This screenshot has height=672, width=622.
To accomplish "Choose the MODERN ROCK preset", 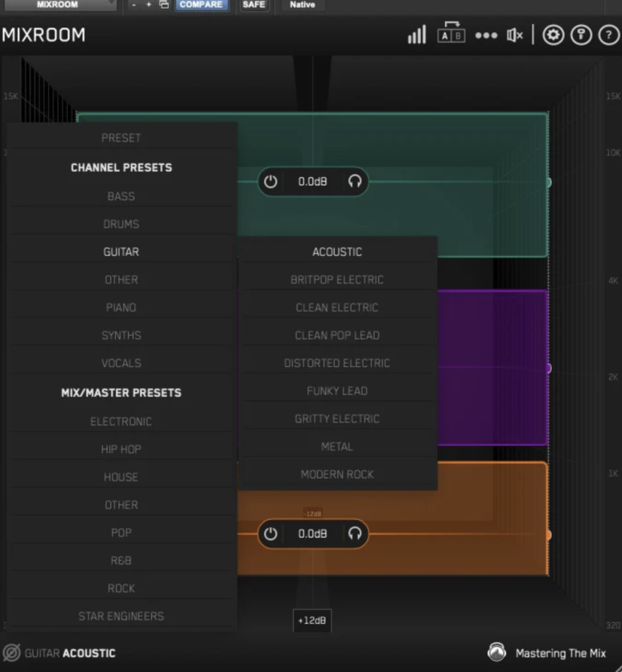I will click(337, 475).
